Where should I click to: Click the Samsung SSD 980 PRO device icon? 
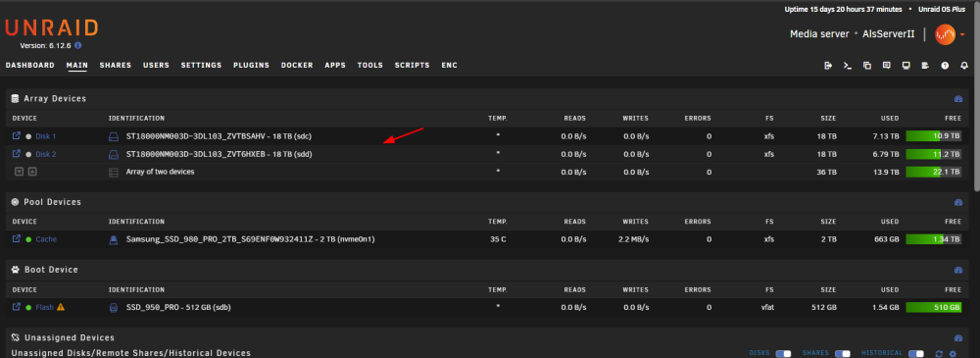click(x=113, y=239)
